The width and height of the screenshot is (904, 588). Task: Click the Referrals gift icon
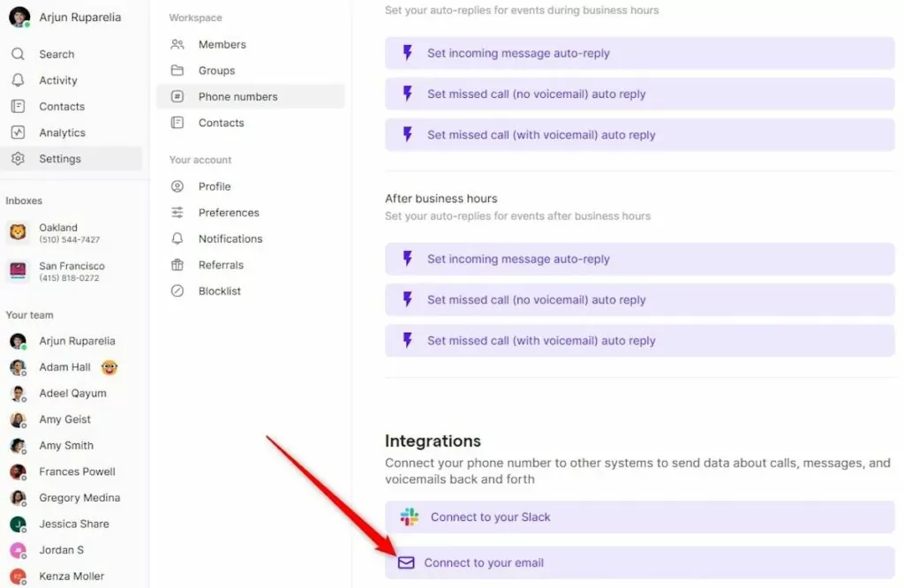pos(177,265)
